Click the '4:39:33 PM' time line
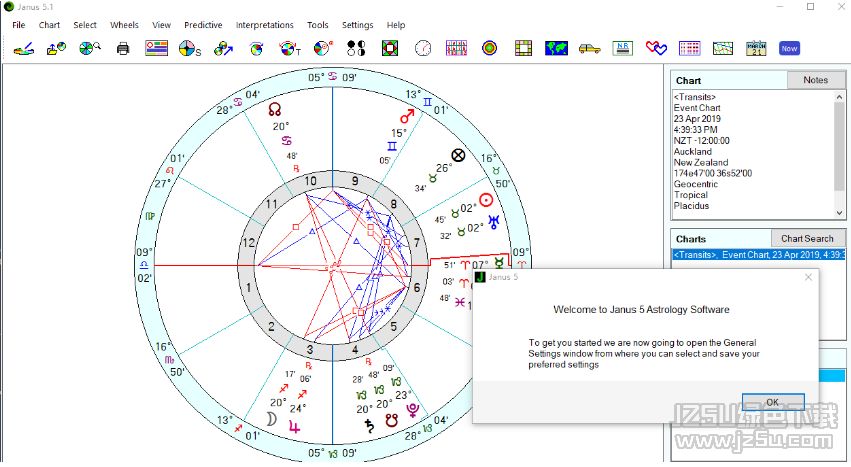Screen dimensions: 851x467 [x=695, y=130]
